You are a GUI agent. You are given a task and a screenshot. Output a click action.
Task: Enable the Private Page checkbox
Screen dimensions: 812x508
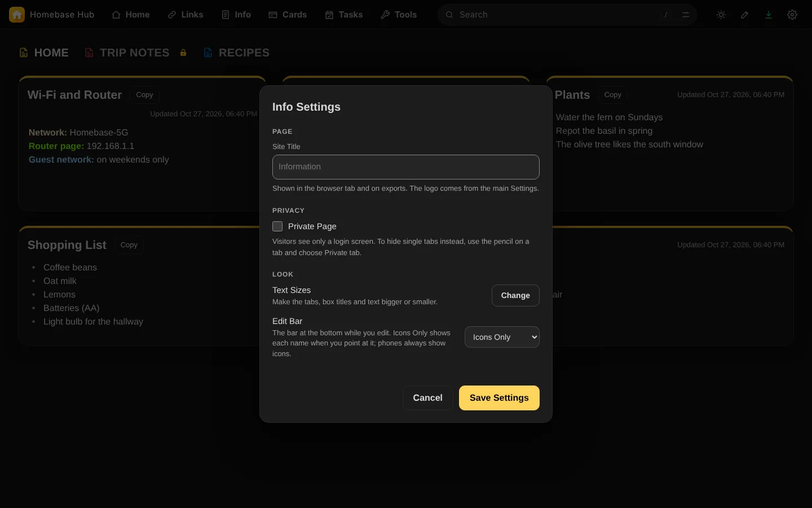(277, 226)
